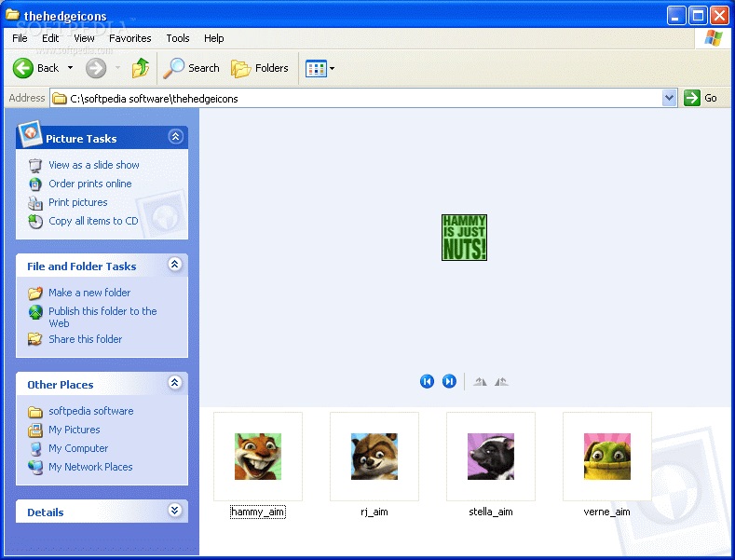Click the Share this folder icon
735x560 pixels.
point(35,339)
